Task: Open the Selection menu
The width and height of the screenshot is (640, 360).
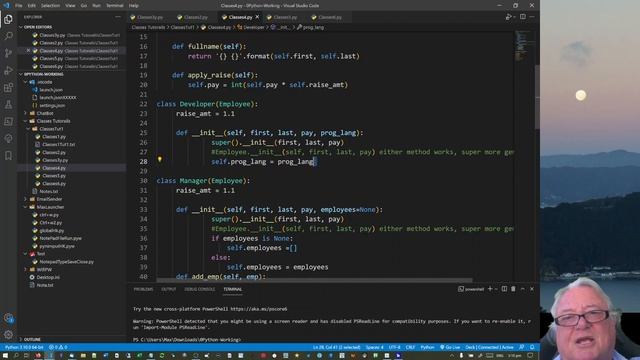Action: [x=50, y=6]
